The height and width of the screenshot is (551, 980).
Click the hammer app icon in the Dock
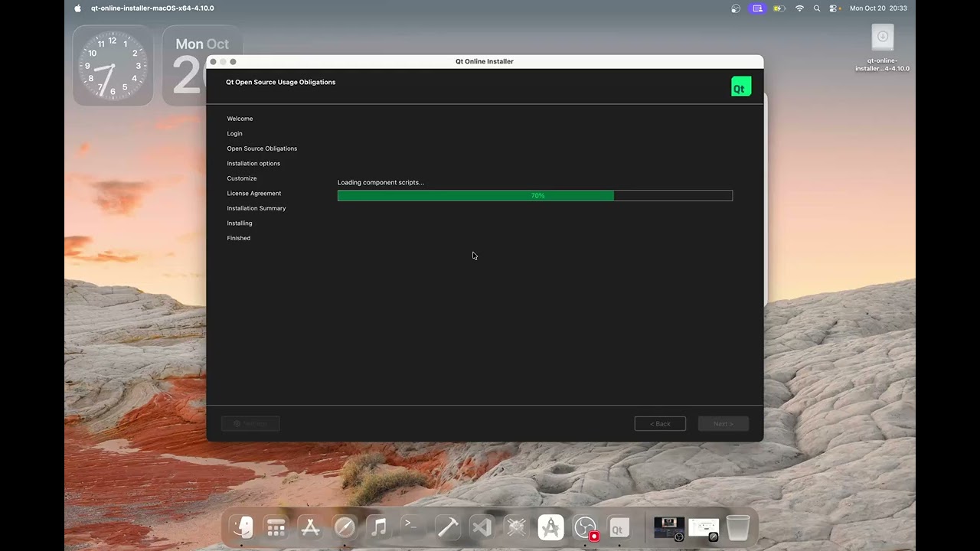pos(447,527)
